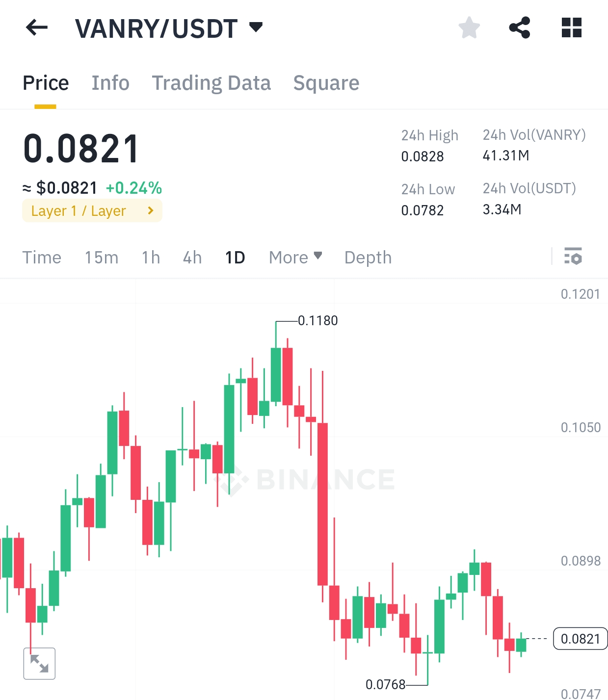Expand the VANRY/USDT pair selector

point(256,27)
